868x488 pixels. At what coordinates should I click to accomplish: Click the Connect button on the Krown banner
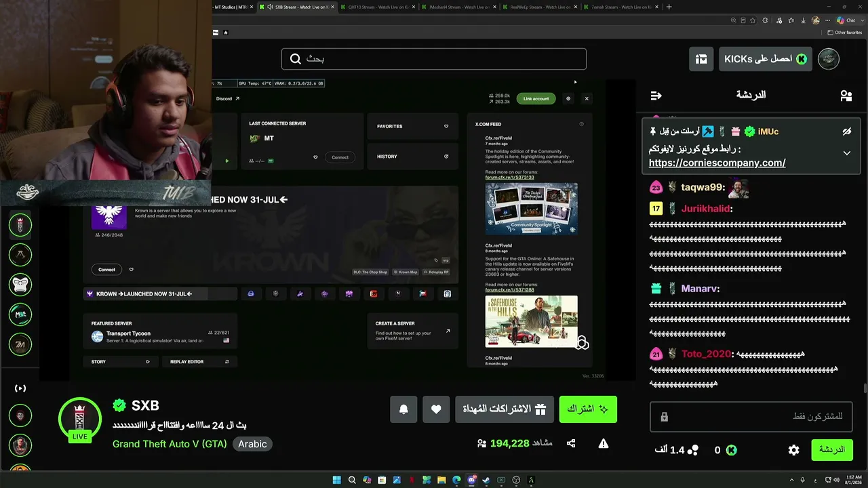pyautogui.click(x=106, y=270)
